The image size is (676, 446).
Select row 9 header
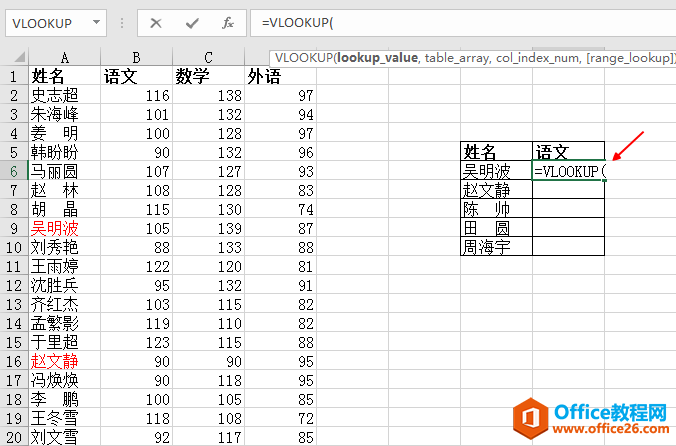14,228
